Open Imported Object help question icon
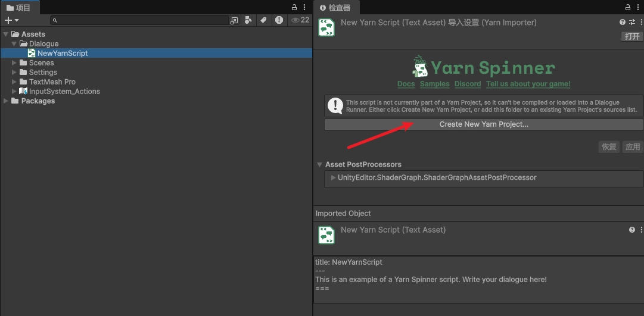Viewport: 644px width, 316px height. click(x=632, y=230)
